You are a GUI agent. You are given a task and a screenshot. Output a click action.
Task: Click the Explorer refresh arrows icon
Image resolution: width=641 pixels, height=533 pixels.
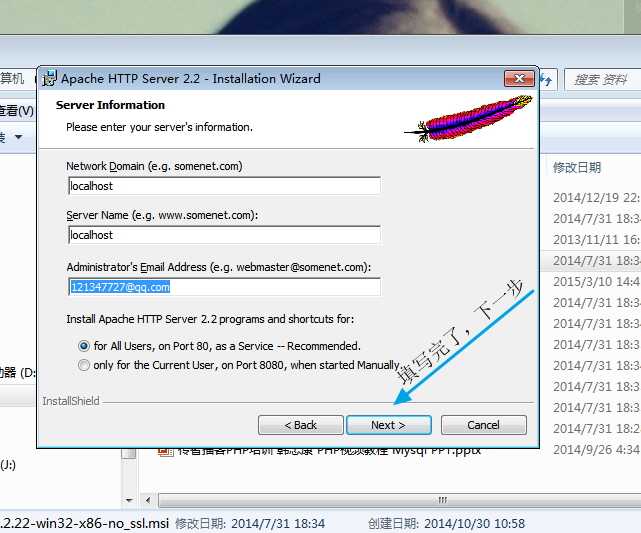[546, 80]
